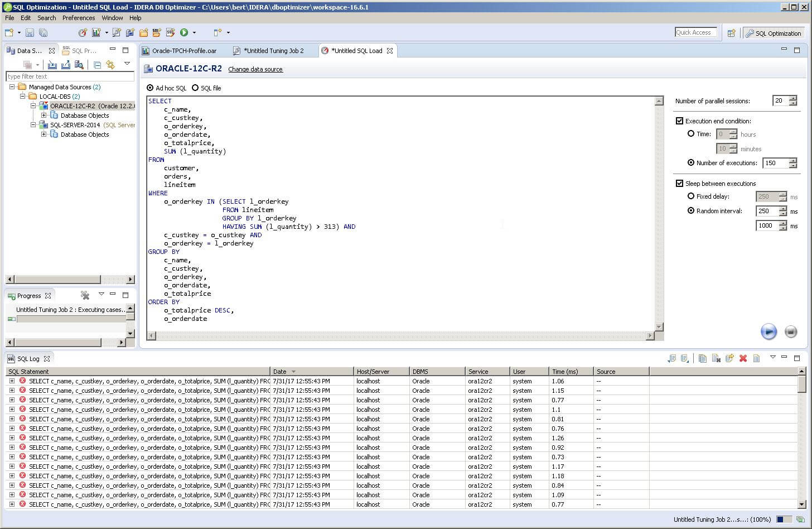
Task: Disable Sleep between executions
Action: click(680, 183)
